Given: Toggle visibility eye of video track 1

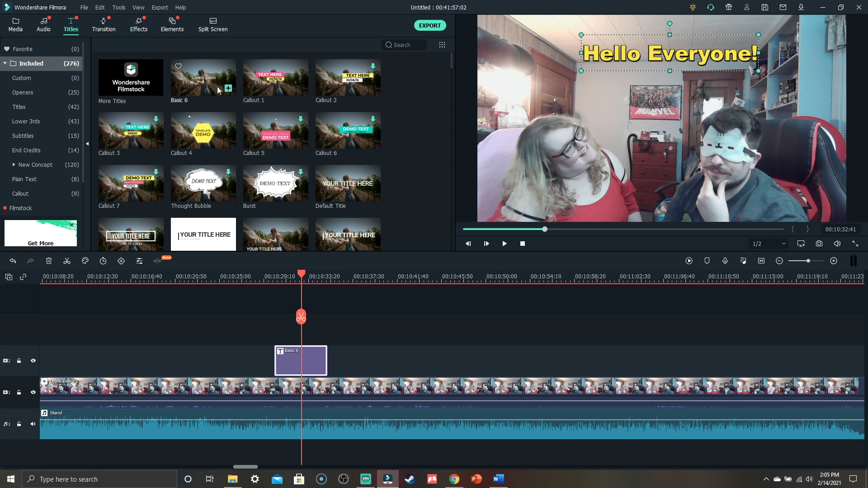Looking at the screenshot, I should pyautogui.click(x=33, y=392).
